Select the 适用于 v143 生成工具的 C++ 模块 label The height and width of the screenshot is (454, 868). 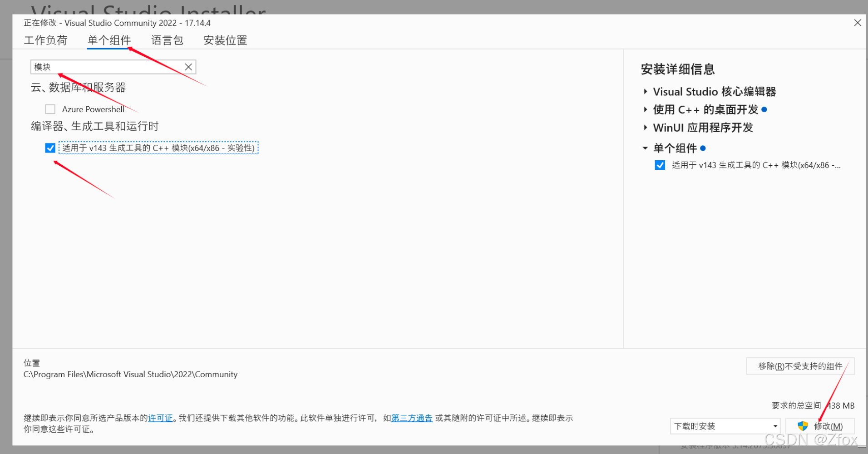[158, 148]
